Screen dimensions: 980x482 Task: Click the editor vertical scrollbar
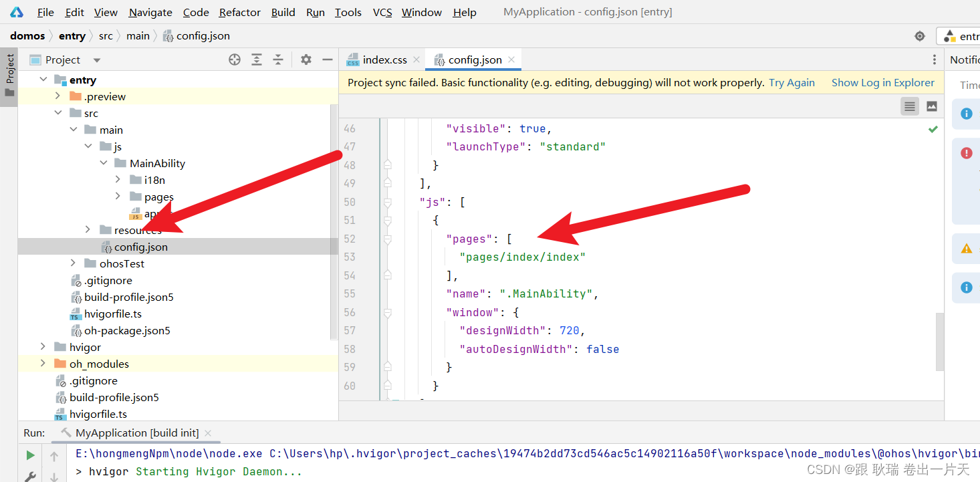[940, 341]
